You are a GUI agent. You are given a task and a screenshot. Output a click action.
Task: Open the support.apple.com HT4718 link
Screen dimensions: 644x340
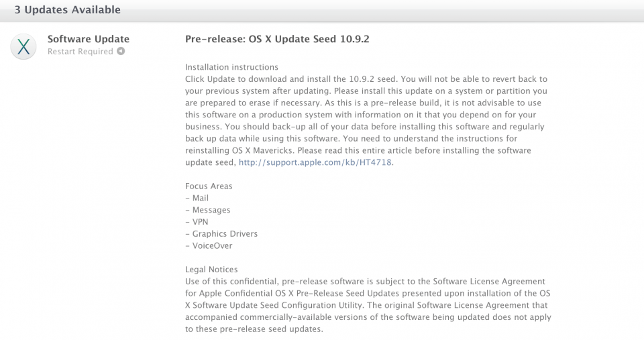[x=315, y=163]
